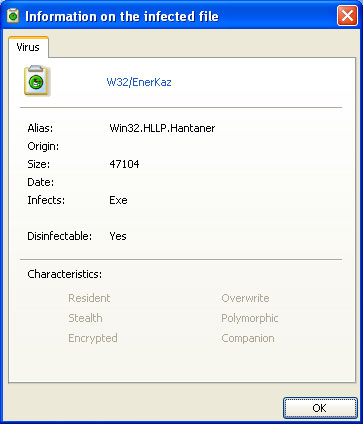This screenshot has height=424, width=363.
Task: Click the Resident characteristic label
Action: pyautogui.click(x=89, y=298)
